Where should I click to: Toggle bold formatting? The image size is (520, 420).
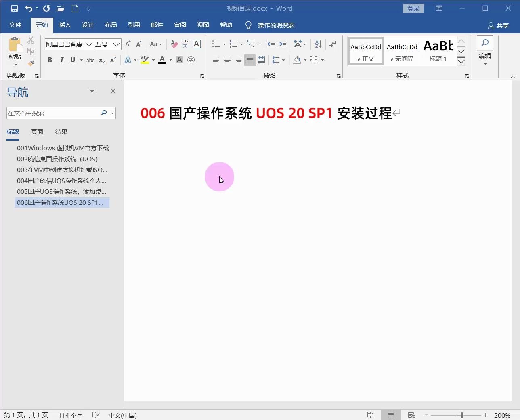coord(50,60)
